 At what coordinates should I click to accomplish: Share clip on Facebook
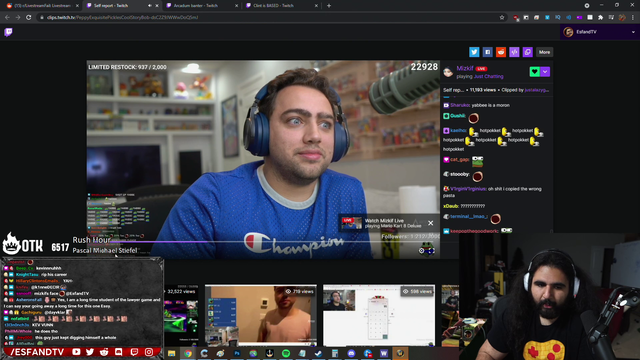tap(487, 52)
